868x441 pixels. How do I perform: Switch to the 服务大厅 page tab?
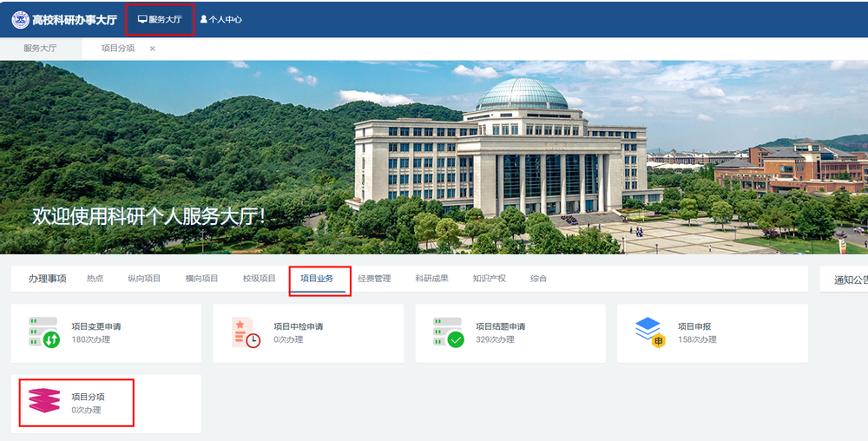pyautogui.click(x=40, y=48)
